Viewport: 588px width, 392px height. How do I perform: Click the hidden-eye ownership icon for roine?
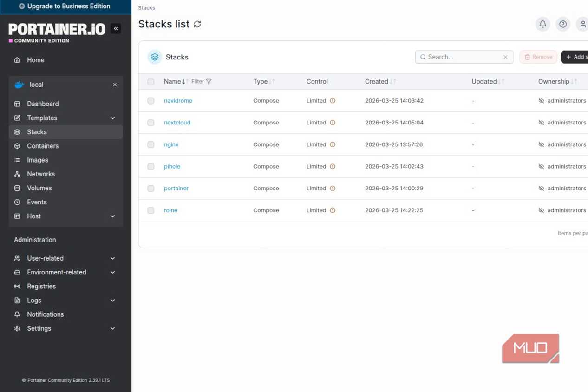(x=541, y=210)
